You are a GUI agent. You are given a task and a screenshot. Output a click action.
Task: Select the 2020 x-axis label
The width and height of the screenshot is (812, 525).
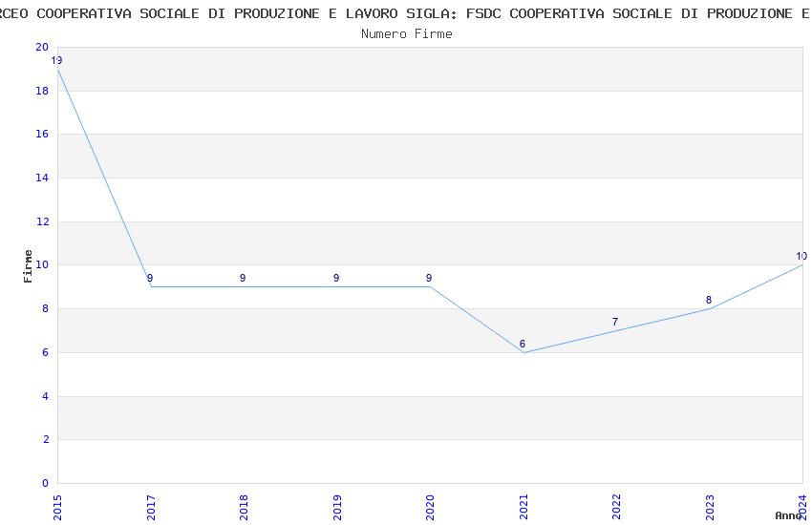[x=430, y=508]
